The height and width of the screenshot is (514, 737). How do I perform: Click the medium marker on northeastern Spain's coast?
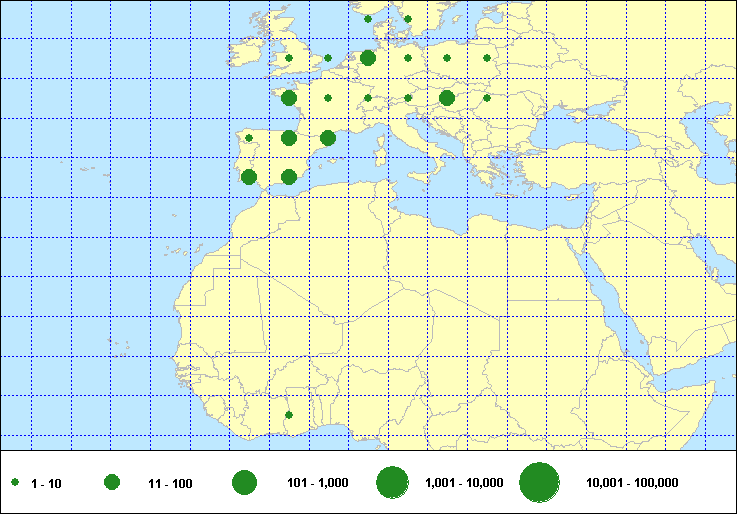328,138
